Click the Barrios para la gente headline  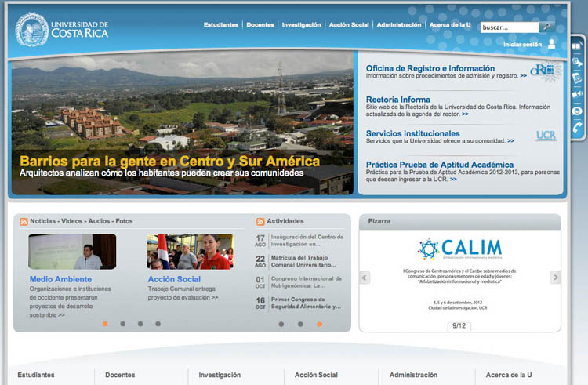pyautogui.click(x=170, y=162)
